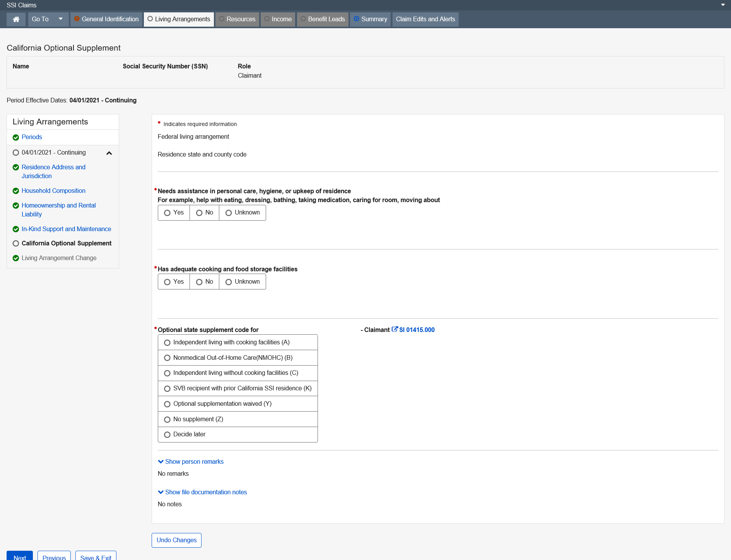Viewport: 731px width, 560px height.
Task: Click the Undo Changes button
Action: click(176, 540)
